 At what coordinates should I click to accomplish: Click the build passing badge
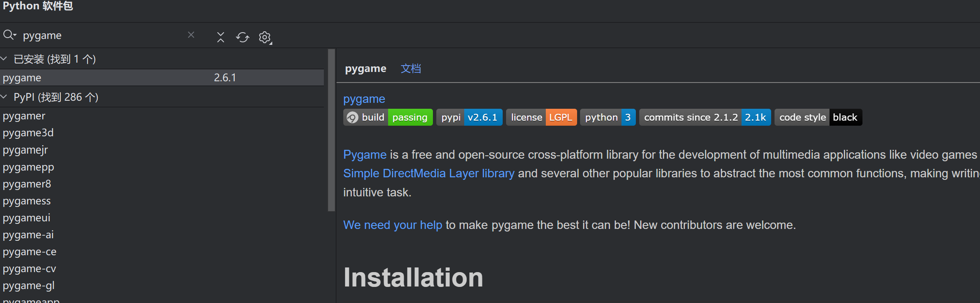[x=388, y=117]
